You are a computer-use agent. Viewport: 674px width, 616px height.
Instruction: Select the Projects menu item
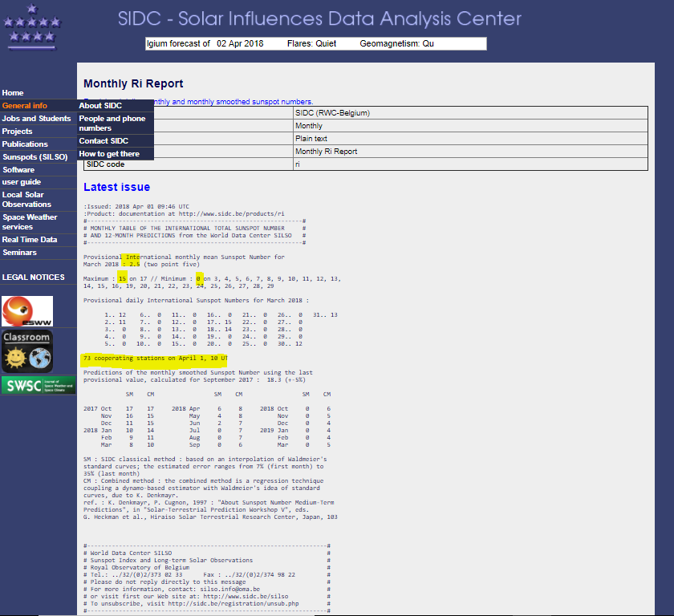coord(17,132)
